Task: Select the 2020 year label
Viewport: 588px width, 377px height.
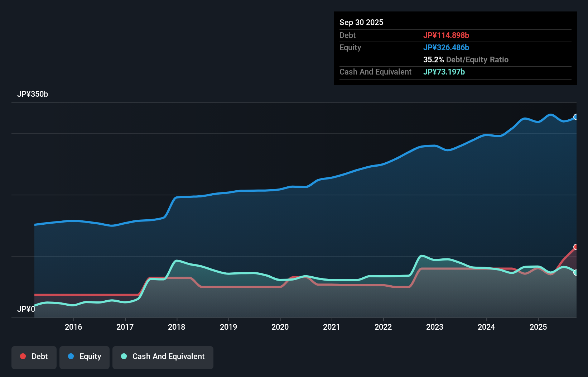Action: (280, 327)
